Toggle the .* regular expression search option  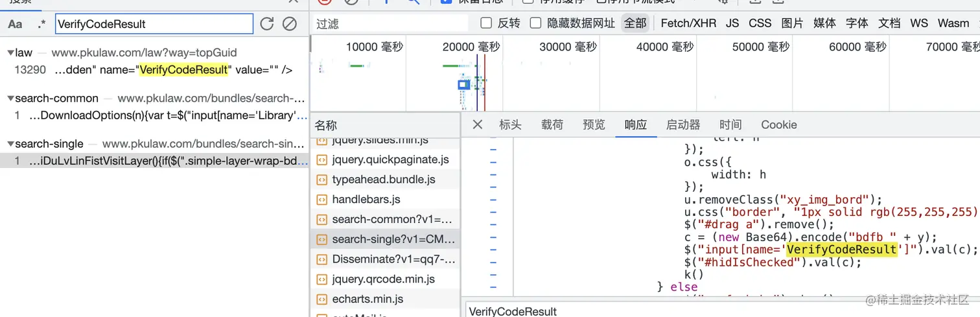click(41, 24)
